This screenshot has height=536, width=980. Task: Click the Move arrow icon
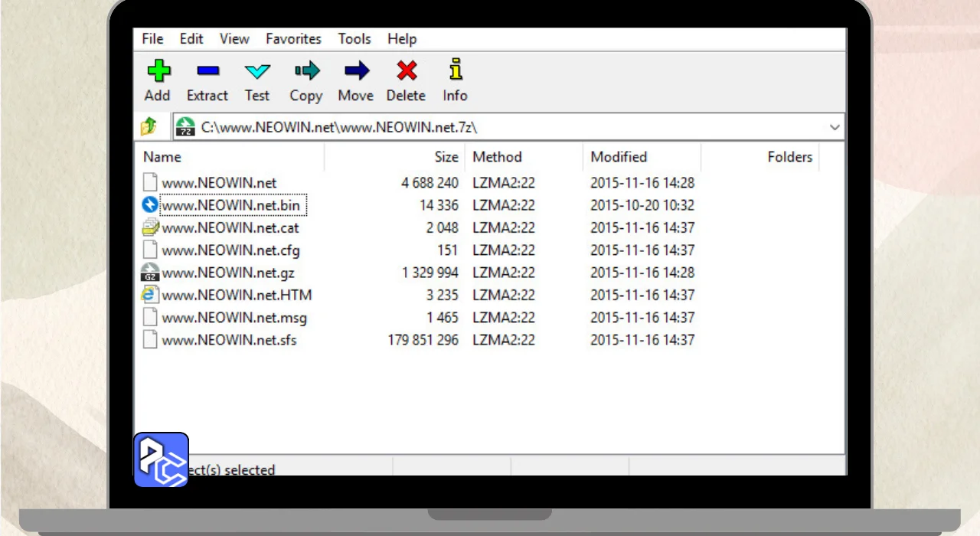(356, 71)
